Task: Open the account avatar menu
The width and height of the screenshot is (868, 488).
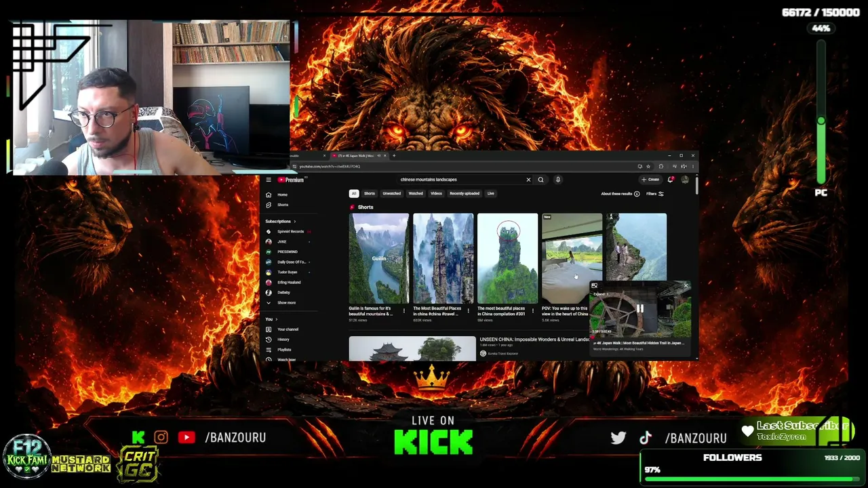Action: coord(685,180)
